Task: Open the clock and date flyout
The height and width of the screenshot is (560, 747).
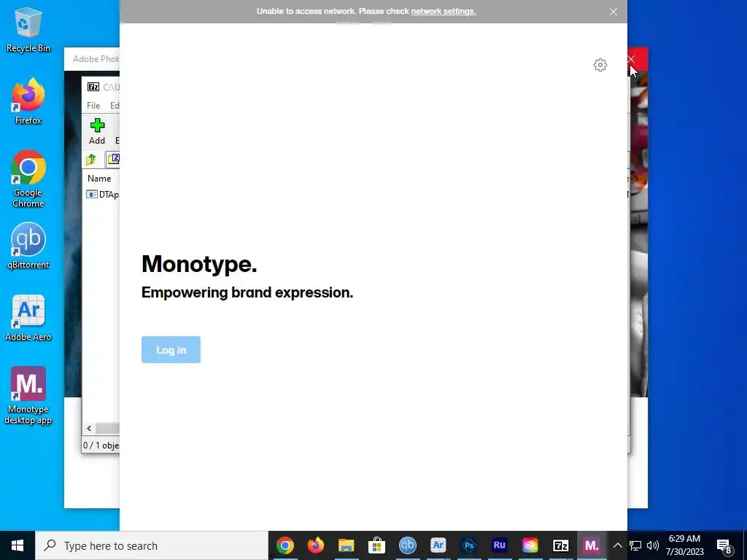Action: coord(684,545)
